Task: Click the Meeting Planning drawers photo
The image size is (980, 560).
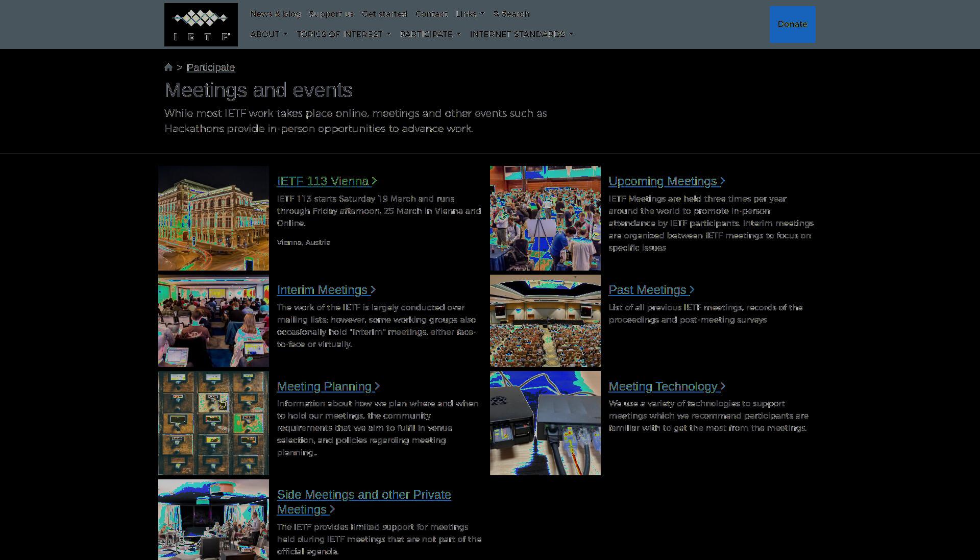Action: [213, 423]
